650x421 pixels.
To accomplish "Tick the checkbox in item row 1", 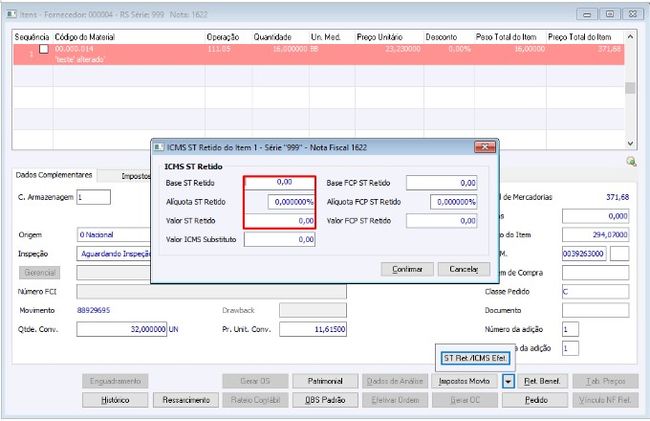I will [x=44, y=49].
